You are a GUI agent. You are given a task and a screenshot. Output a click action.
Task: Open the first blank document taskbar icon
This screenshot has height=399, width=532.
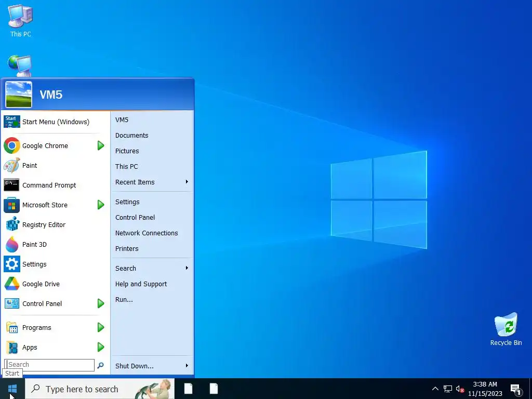click(x=188, y=389)
